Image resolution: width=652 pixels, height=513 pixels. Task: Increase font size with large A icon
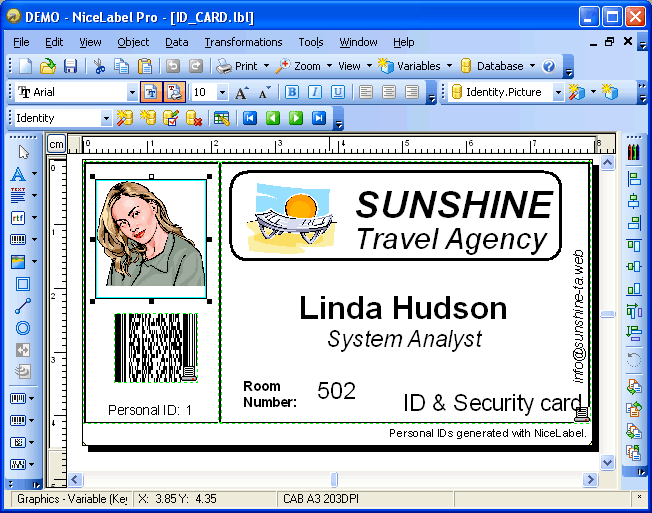click(242, 92)
